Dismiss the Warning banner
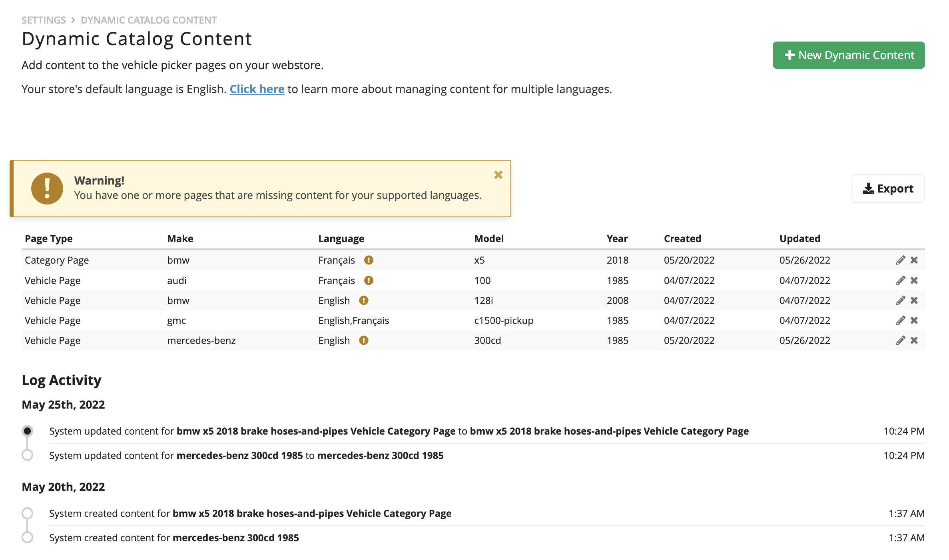This screenshot has width=949, height=560. coord(498,175)
